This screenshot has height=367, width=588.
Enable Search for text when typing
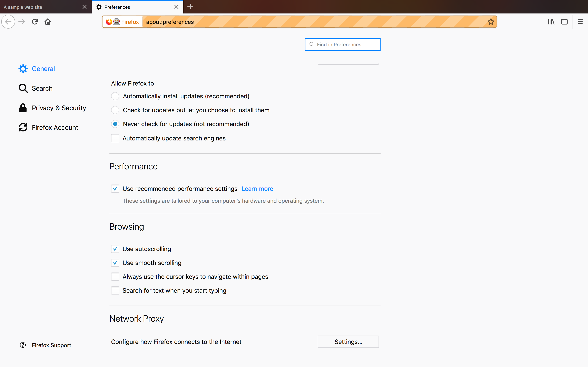click(x=115, y=290)
